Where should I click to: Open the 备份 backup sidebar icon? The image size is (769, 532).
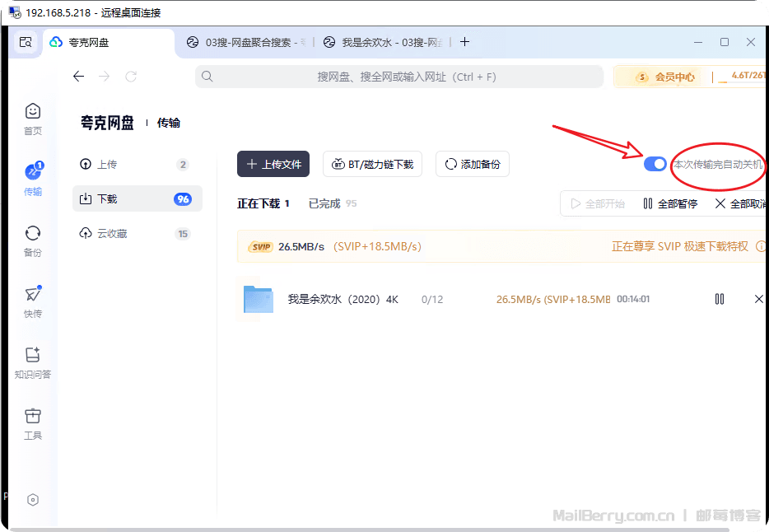[33, 240]
